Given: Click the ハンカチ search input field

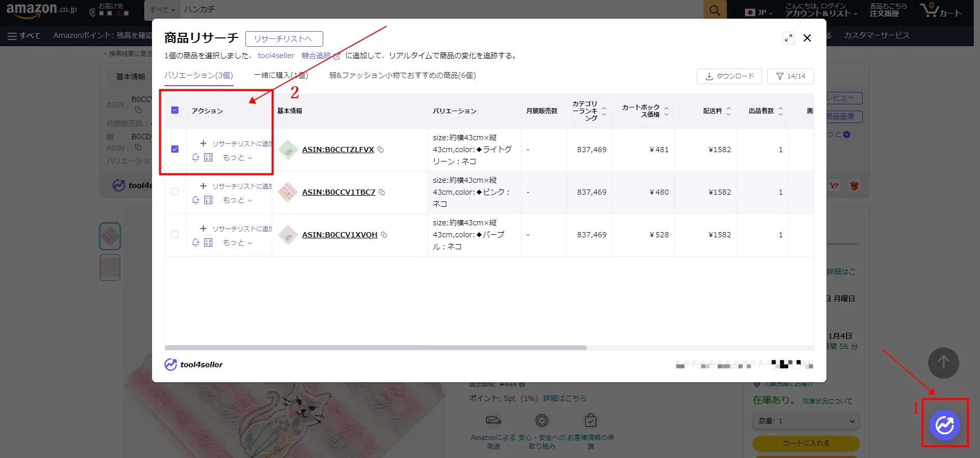Looking at the screenshot, I should click(x=441, y=10).
